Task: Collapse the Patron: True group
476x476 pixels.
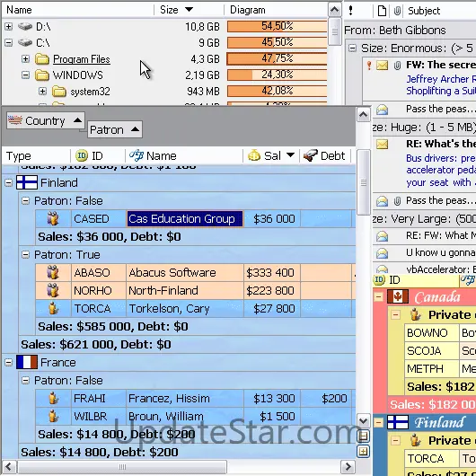Action: tap(25, 255)
